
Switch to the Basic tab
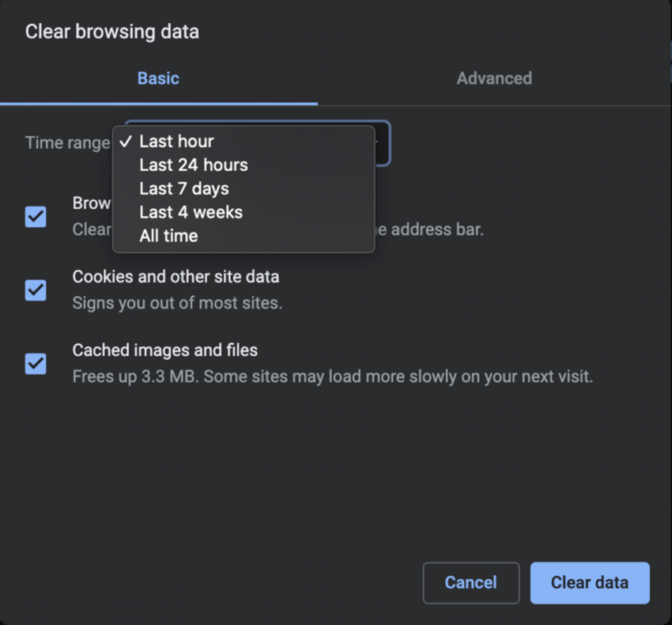[158, 78]
